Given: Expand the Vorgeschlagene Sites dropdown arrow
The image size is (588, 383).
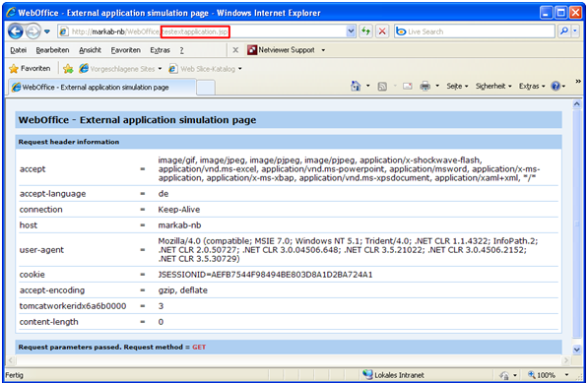Looking at the screenshot, I should pos(161,69).
